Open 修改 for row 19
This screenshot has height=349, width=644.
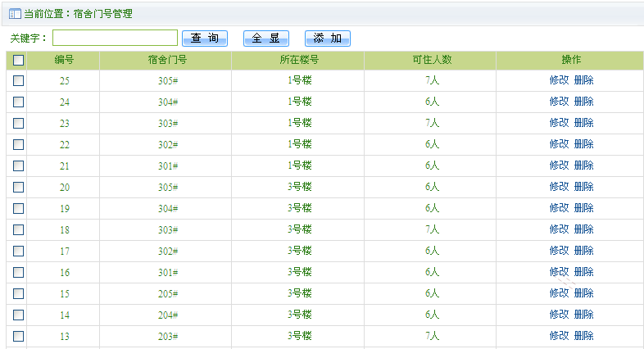(559, 208)
